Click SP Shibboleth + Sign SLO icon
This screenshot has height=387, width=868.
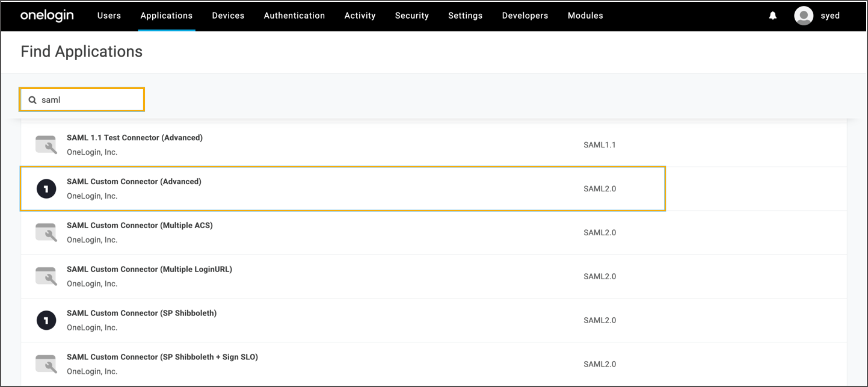pyautogui.click(x=46, y=364)
